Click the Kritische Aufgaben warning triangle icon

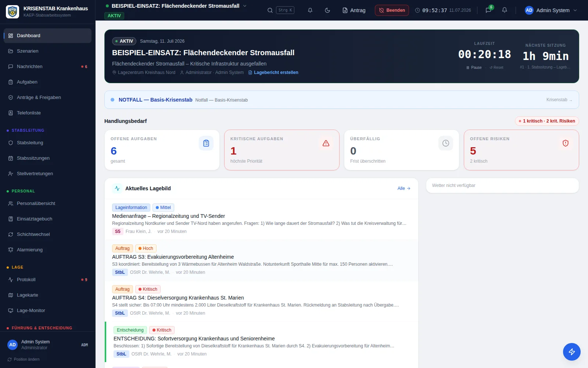click(x=326, y=143)
